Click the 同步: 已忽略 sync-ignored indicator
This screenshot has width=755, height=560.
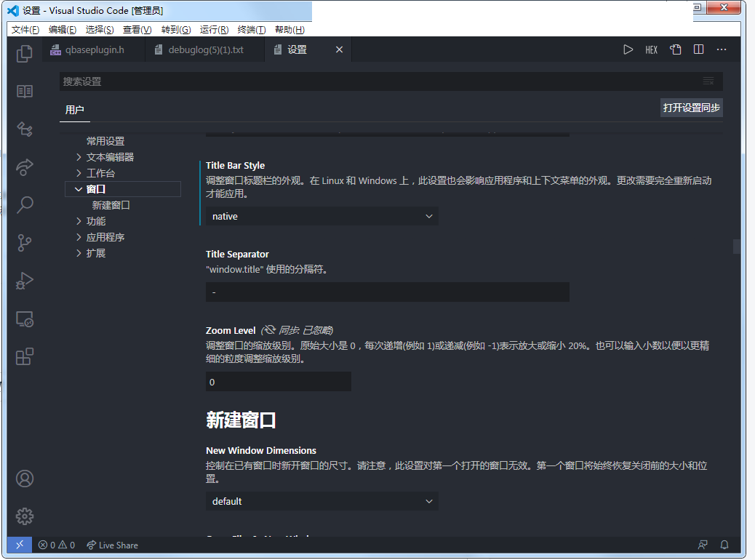click(297, 330)
